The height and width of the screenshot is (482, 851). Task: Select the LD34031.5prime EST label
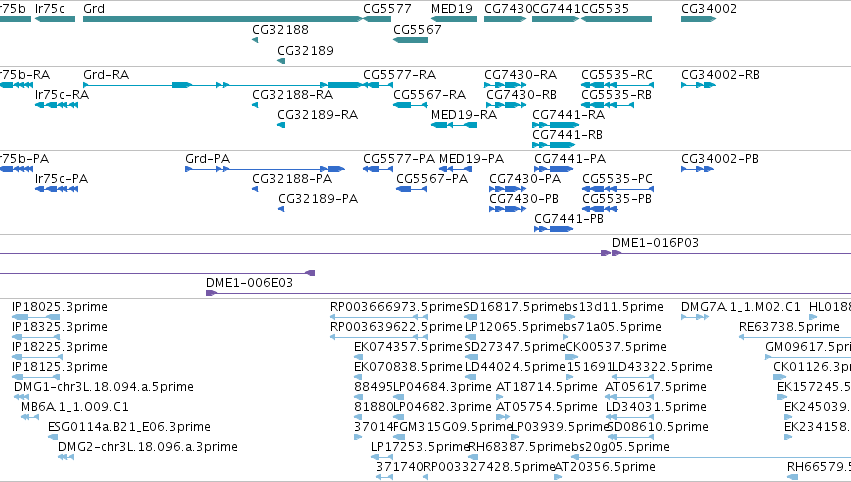(x=656, y=407)
